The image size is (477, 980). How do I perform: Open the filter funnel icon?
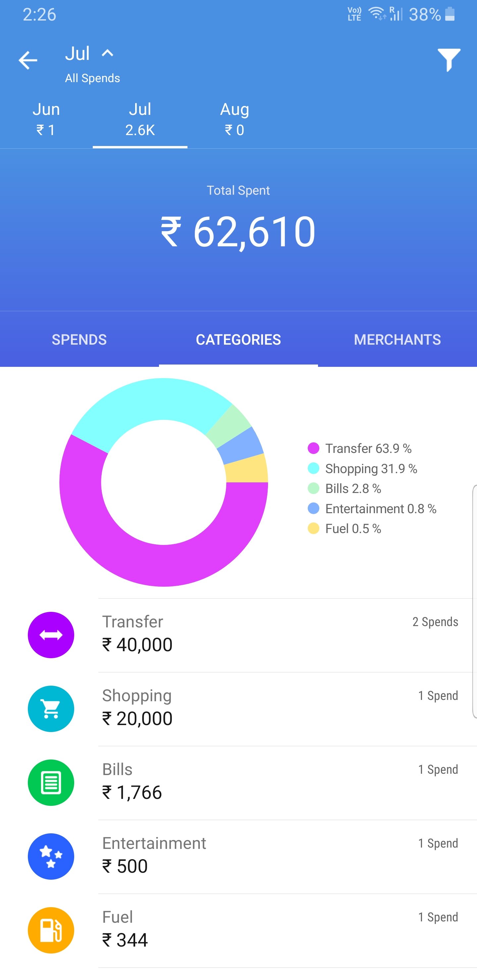tap(449, 60)
